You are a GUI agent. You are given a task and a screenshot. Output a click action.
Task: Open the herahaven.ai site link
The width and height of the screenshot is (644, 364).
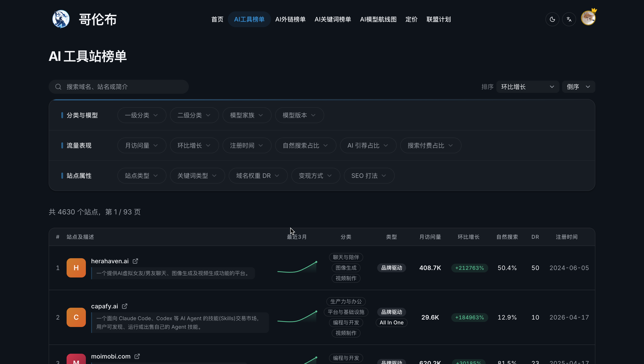pos(110,261)
